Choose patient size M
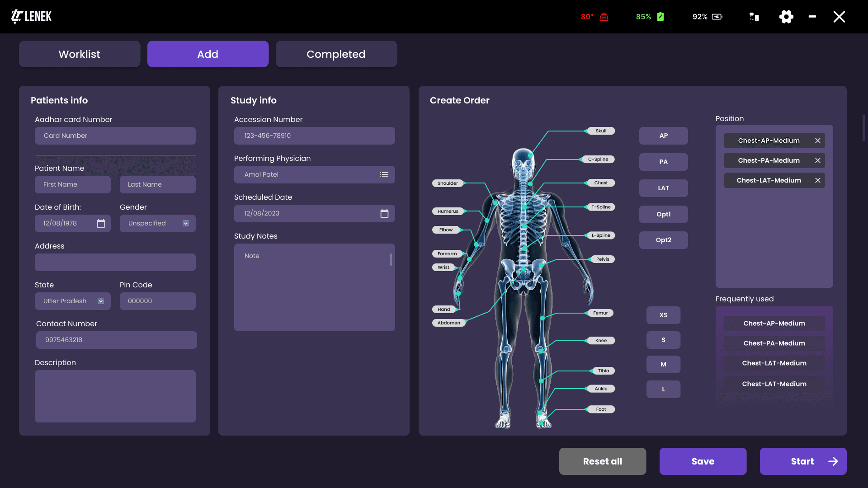The image size is (868, 488). [663, 364]
